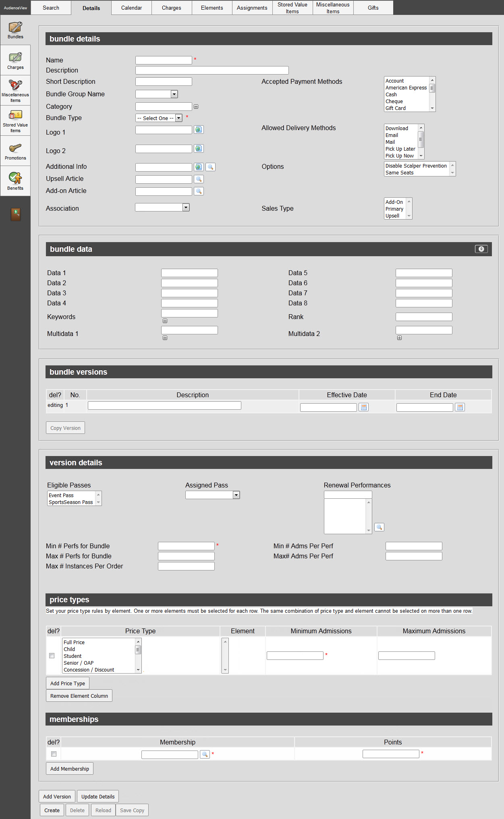Click the Keywords plus icon
This screenshot has width=504, height=819.
(x=165, y=321)
